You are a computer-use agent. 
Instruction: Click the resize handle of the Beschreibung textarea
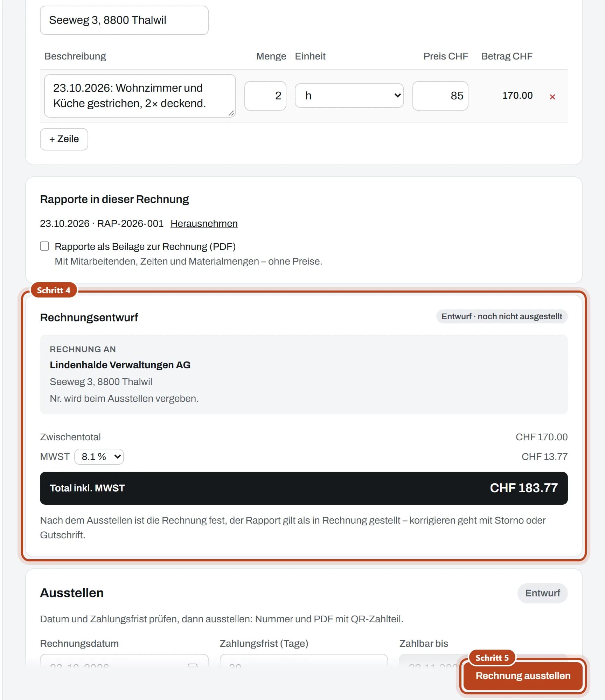(x=231, y=113)
